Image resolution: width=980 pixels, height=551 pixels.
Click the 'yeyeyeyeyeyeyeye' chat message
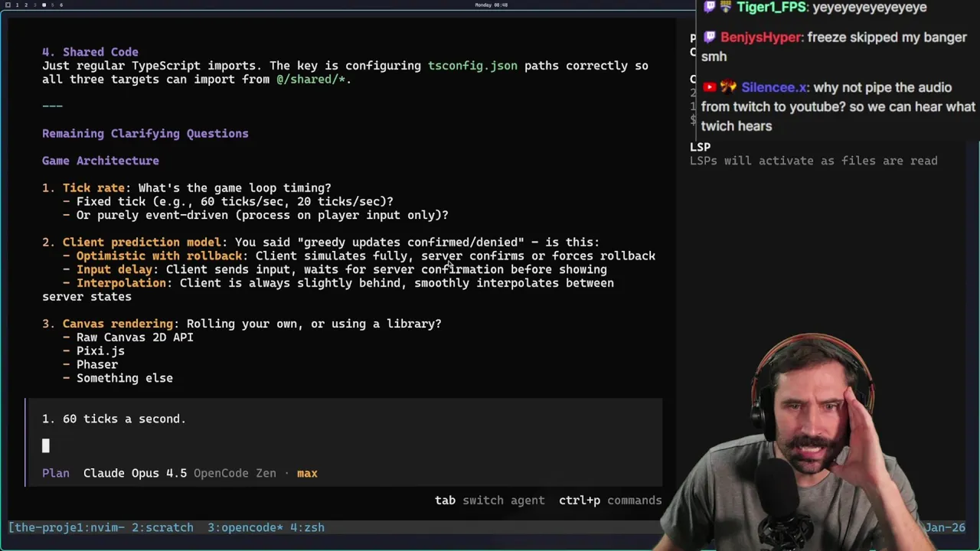870,7
